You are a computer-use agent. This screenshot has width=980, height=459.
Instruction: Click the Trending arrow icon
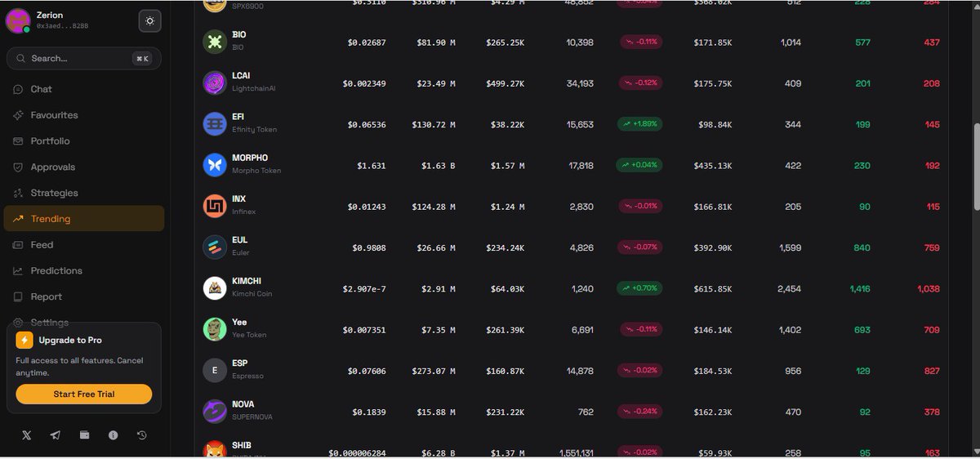[18, 219]
